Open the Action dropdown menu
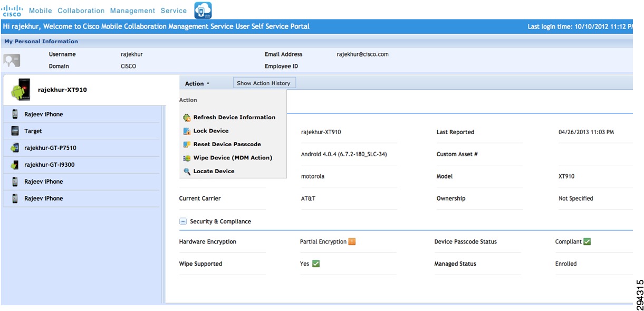This screenshot has height=311, width=644. tap(197, 83)
